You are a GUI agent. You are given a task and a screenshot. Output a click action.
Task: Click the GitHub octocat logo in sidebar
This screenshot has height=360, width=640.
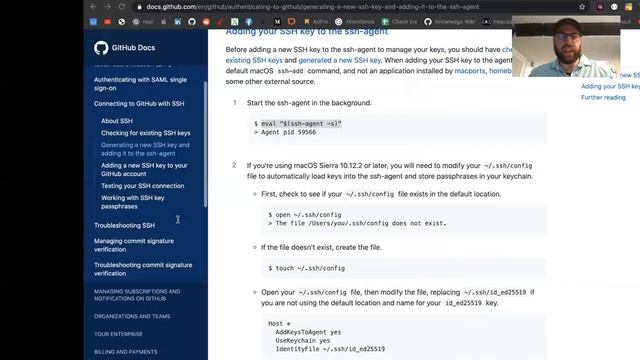[x=101, y=48]
